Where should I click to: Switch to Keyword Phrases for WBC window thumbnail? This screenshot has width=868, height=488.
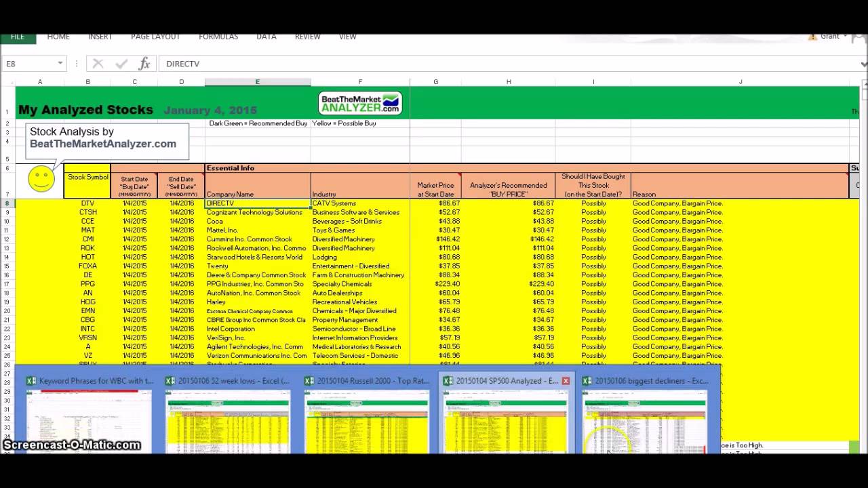[x=89, y=413]
